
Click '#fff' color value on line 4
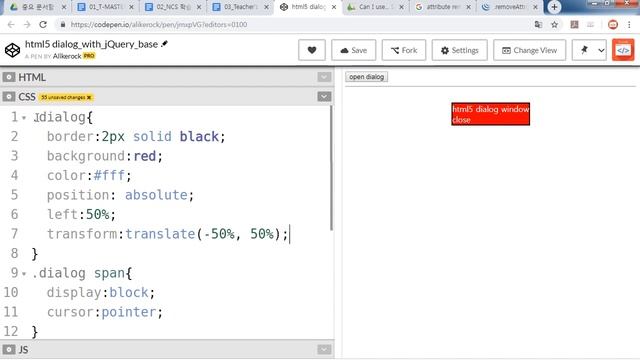(x=109, y=176)
